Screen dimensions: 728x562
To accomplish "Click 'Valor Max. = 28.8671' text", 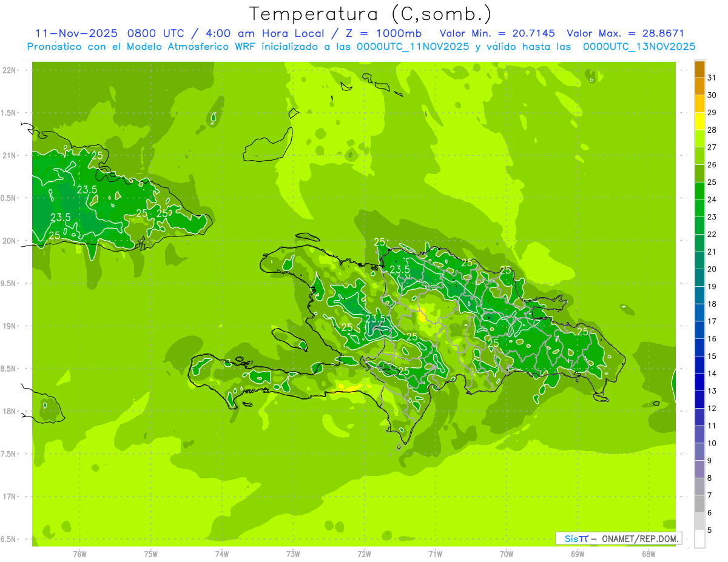I will pyautogui.click(x=625, y=33).
